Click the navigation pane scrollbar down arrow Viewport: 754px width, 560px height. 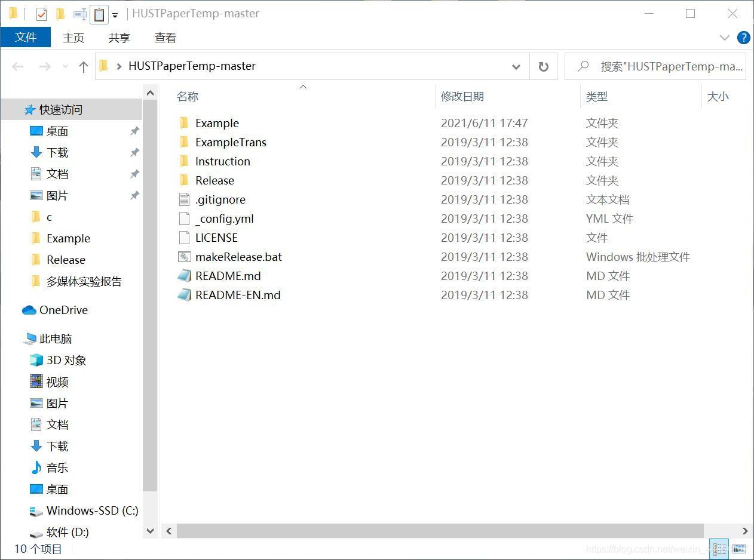coord(150,530)
